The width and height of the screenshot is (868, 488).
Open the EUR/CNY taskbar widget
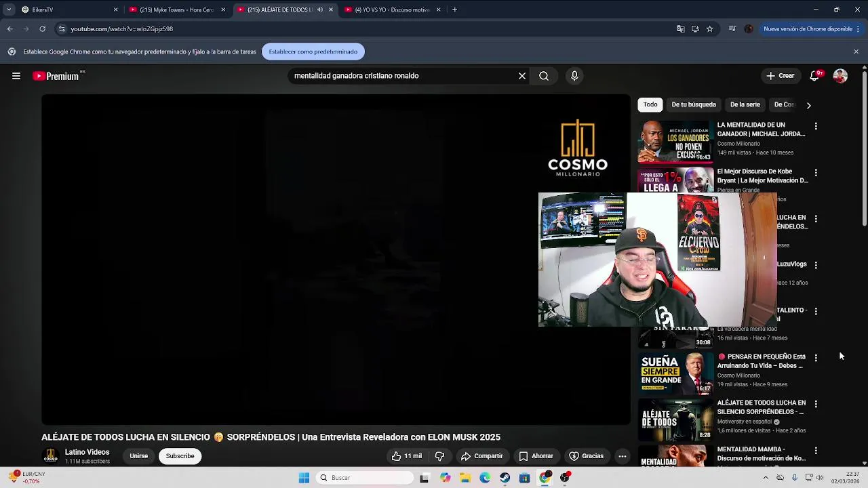[28, 478]
